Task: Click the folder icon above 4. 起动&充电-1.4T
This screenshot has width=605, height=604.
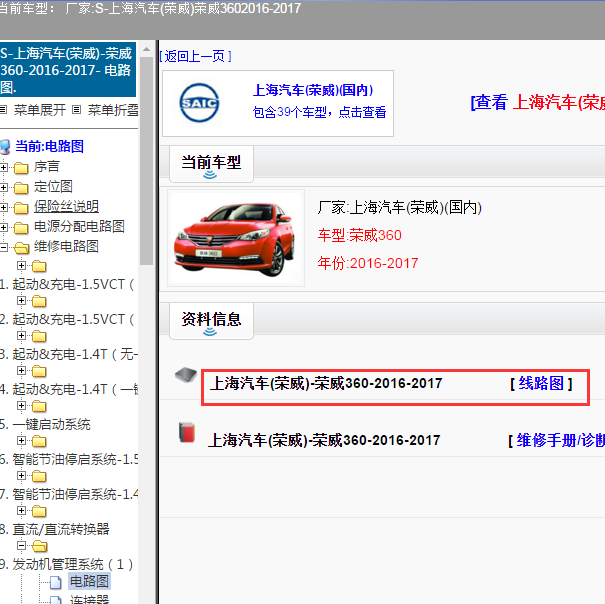Action: click(39, 372)
